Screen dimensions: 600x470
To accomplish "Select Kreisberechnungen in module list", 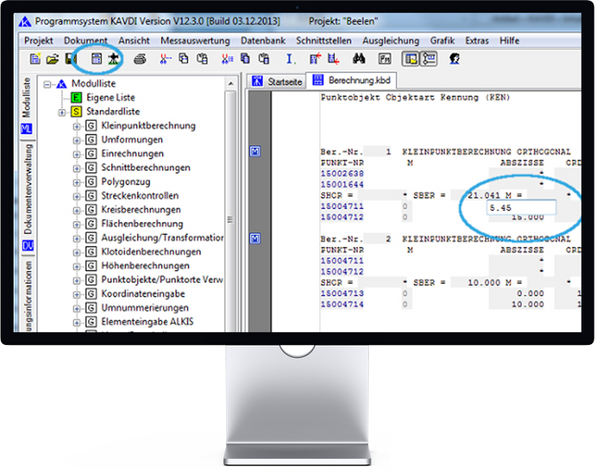I will (140, 210).
